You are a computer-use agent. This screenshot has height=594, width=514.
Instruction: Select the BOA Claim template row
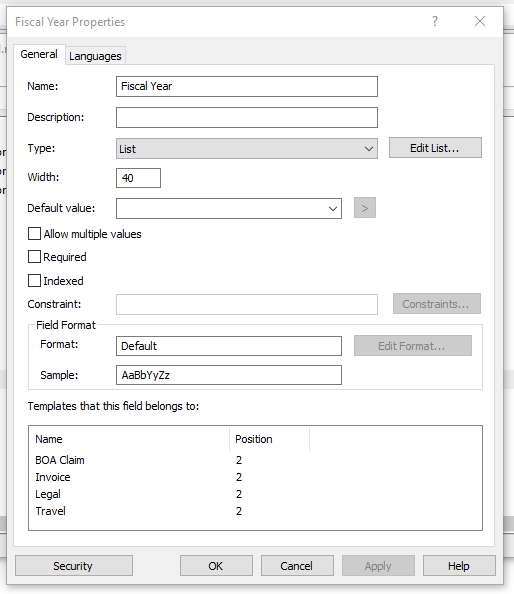click(x=255, y=460)
